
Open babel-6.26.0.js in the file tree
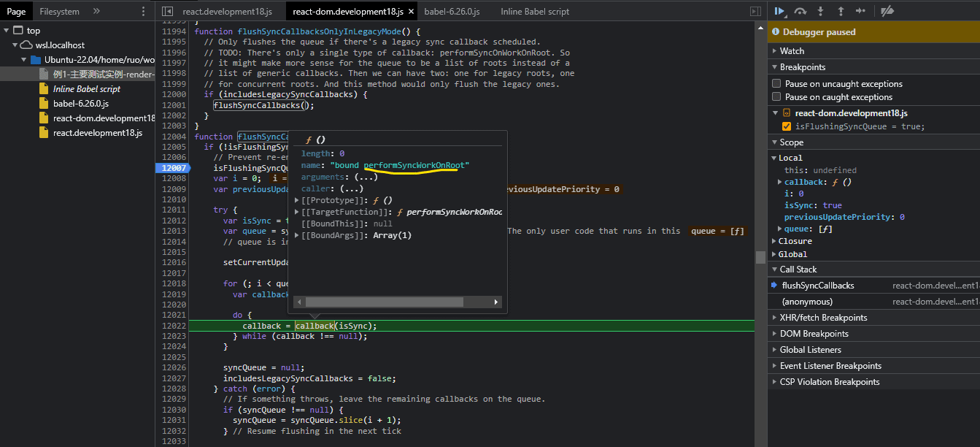click(80, 104)
